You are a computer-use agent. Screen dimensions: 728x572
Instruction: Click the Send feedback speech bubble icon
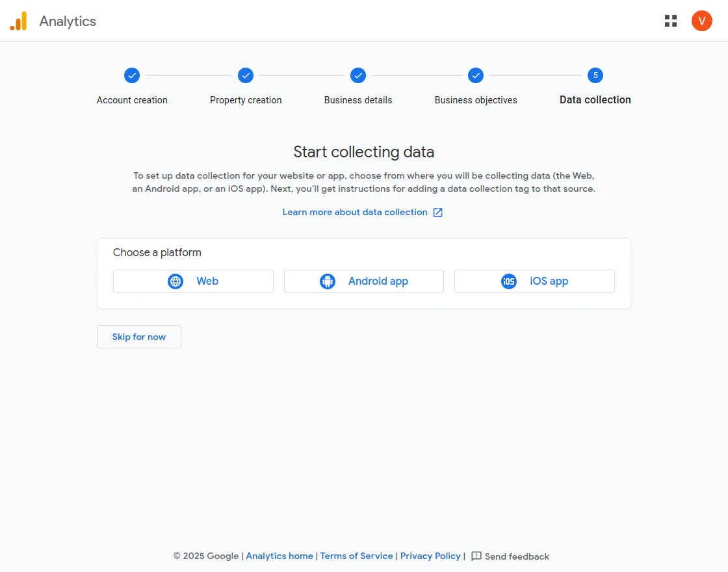click(476, 556)
